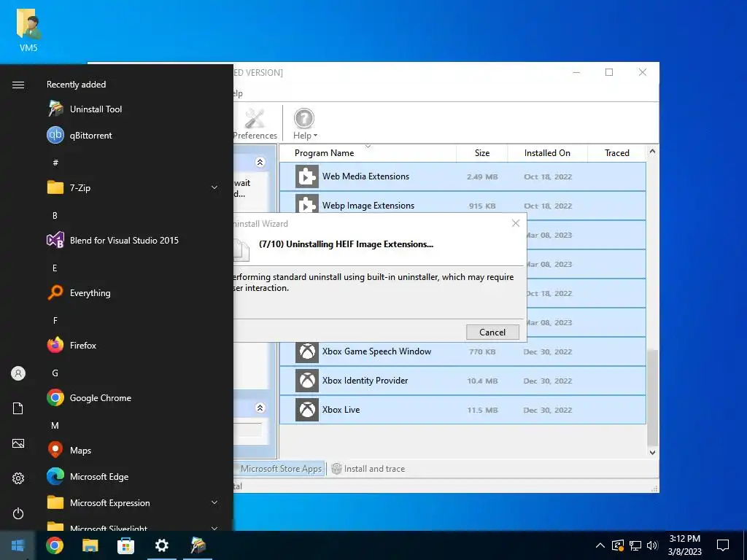Screen dimensions: 747x560
Task: Cancel the Uninstall Wizard
Action: pyautogui.click(x=492, y=332)
